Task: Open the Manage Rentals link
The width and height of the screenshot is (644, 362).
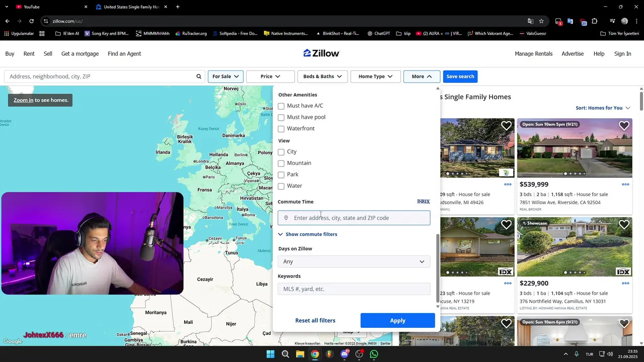Action: point(533,54)
